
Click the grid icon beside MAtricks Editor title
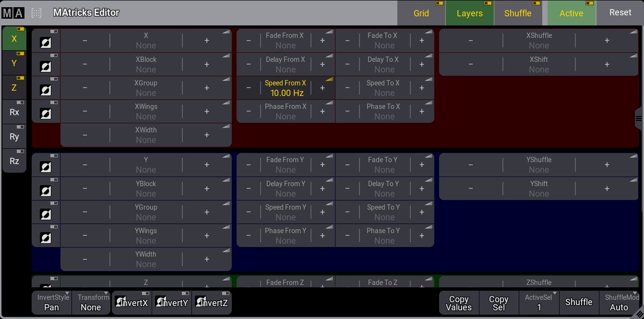(36, 13)
